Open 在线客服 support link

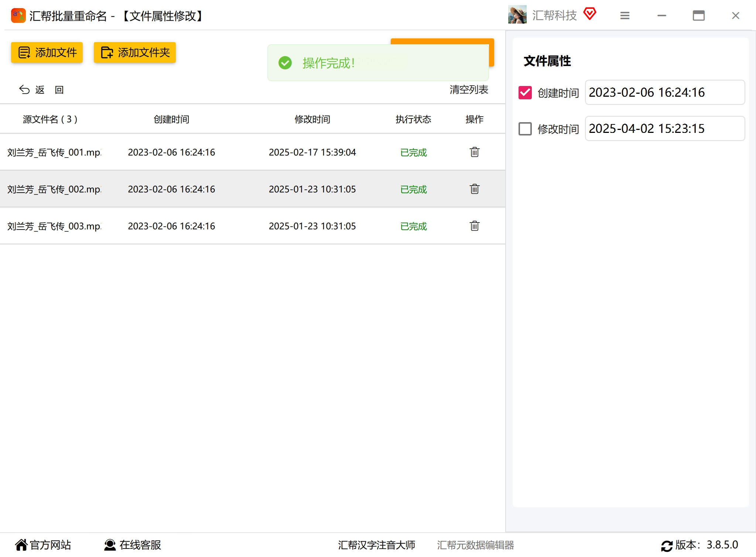133,545
